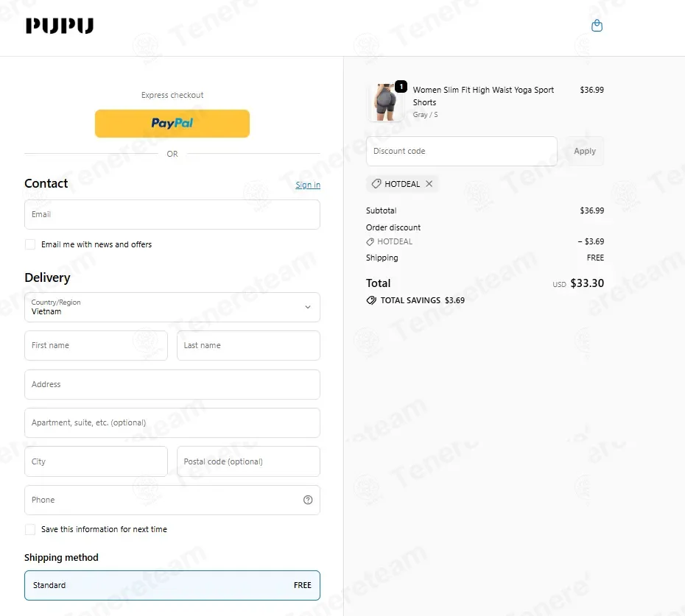The width and height of the screenshot is (685, 616).
Task: Click into the First name field
Action: [x=96, y=345]
